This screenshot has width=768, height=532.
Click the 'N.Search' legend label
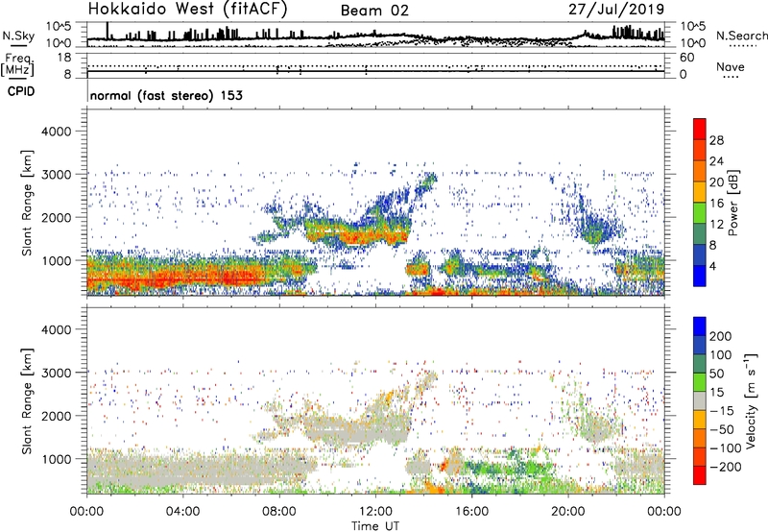(x=741, y=36)
